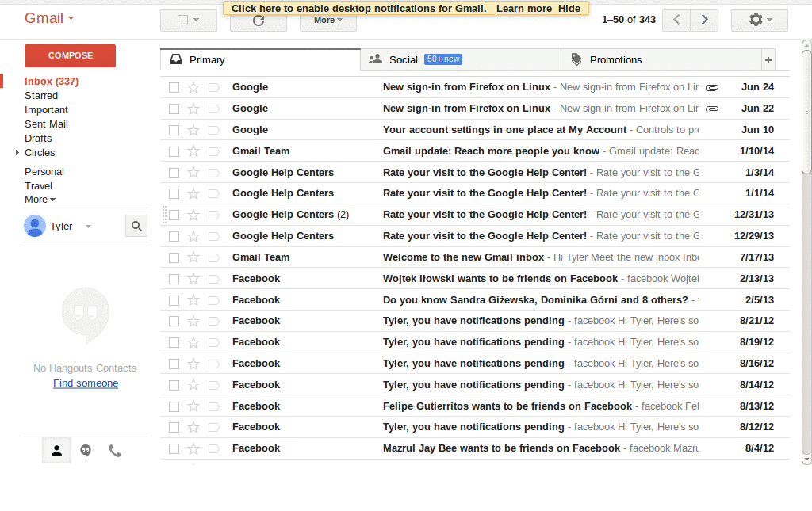Screen dimensions: 812x511
Task: Star the Welcome to the new Gmail inbox email
Action: (193, 257)
